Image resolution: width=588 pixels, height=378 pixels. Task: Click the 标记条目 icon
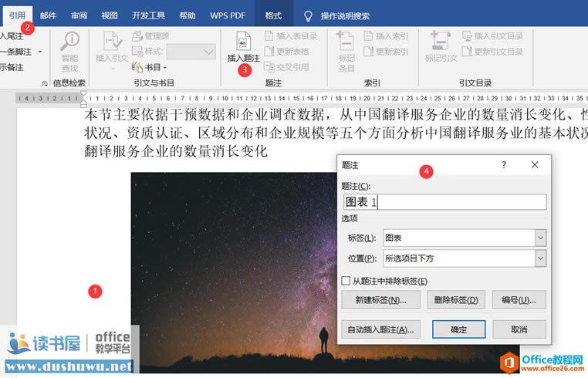coord(345,40)
